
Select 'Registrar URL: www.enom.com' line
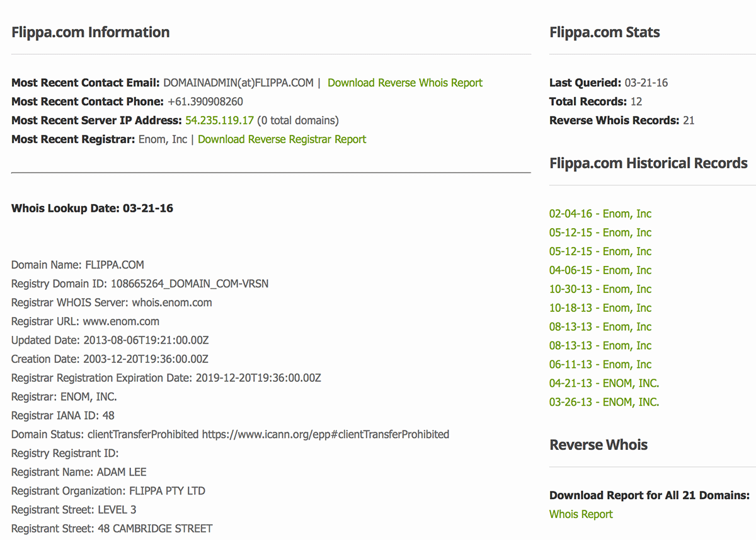[x=85, y=321]
